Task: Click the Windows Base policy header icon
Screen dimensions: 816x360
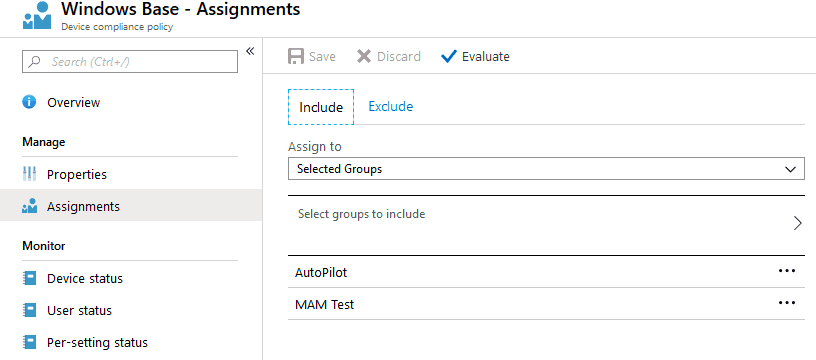Action: tap(37, 15)
